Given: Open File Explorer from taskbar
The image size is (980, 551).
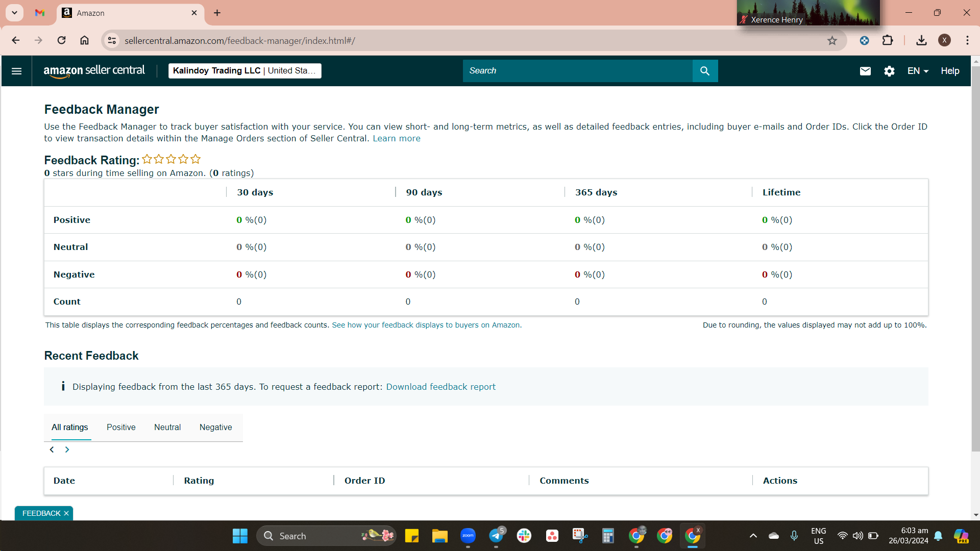Looking at the screenshot, I should click(x=439, y=536).
